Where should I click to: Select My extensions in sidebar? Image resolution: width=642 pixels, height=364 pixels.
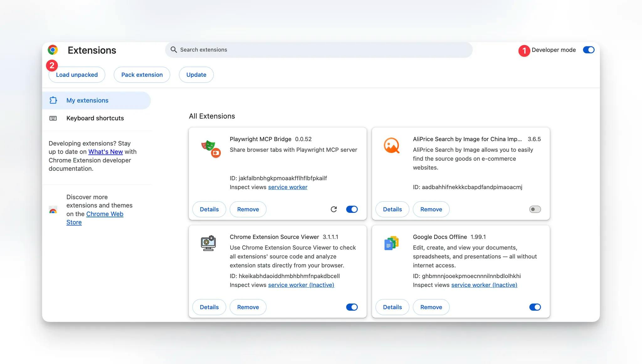[87, 100]
